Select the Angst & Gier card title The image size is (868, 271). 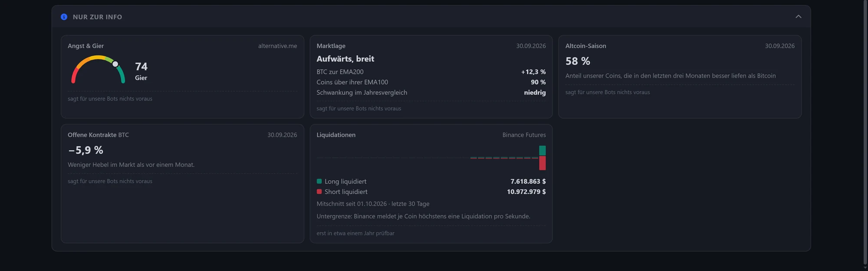coord(85,46)
